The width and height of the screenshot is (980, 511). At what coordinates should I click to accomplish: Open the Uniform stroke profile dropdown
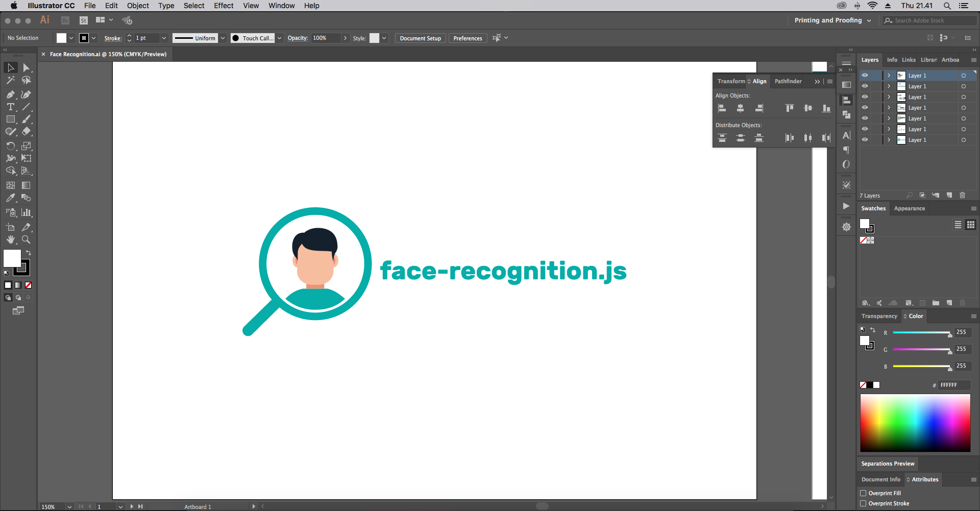[223, 38]
